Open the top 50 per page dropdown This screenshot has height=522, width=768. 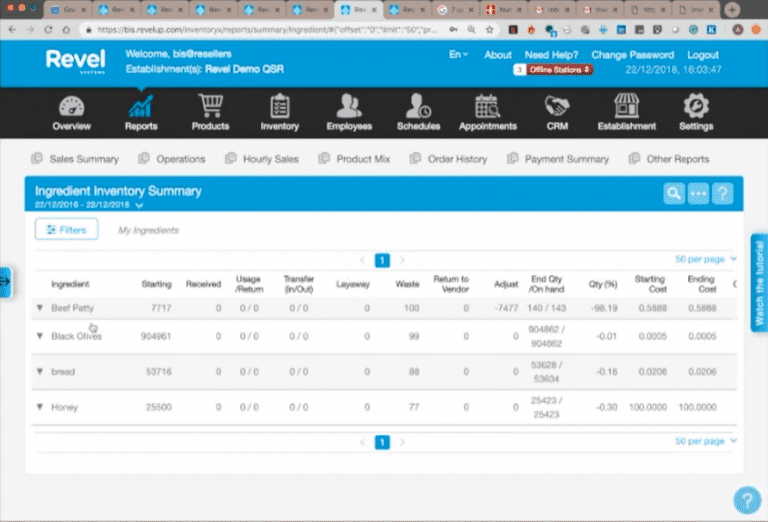pos(705,259)
